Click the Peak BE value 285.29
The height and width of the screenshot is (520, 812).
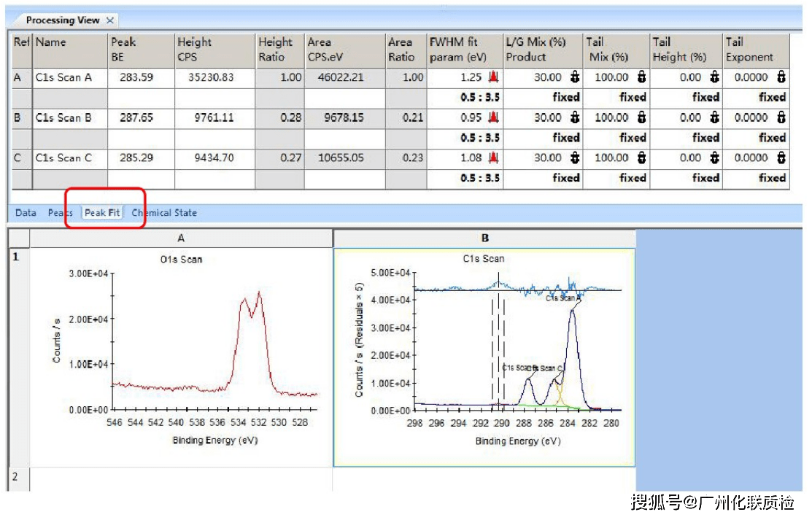(136, 158)
